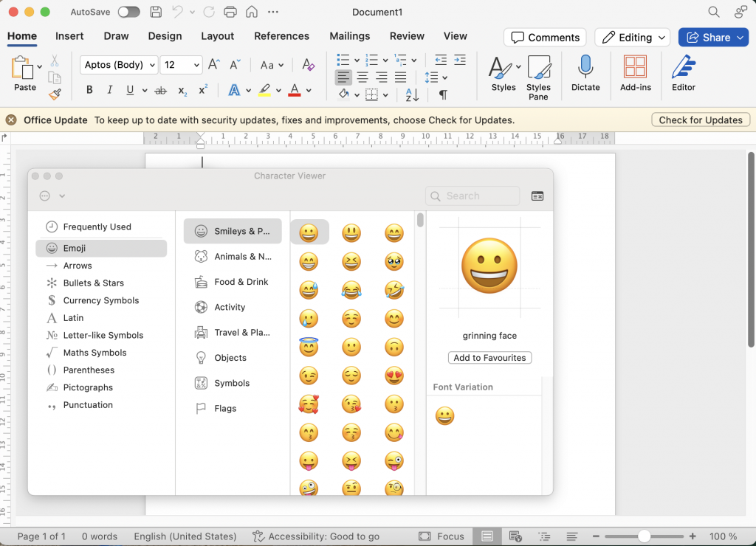Click the Save icon in title bar
The image size is (756, 546).
156,13
